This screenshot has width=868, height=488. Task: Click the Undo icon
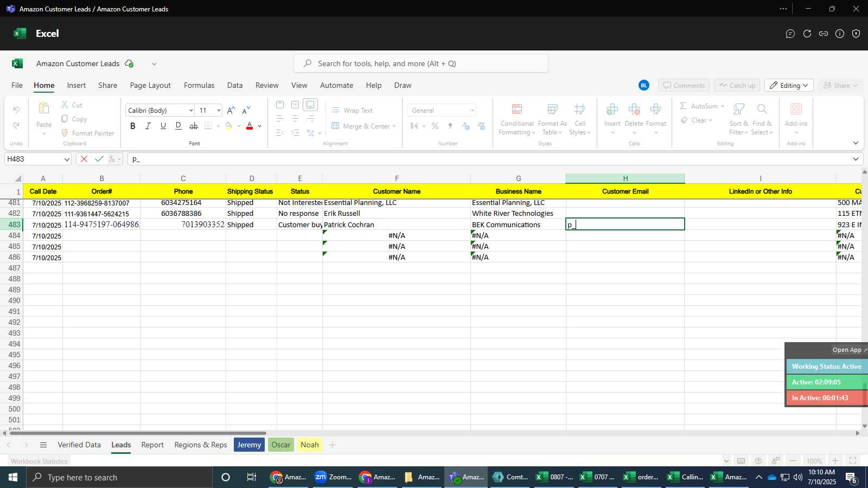(16, 110)
